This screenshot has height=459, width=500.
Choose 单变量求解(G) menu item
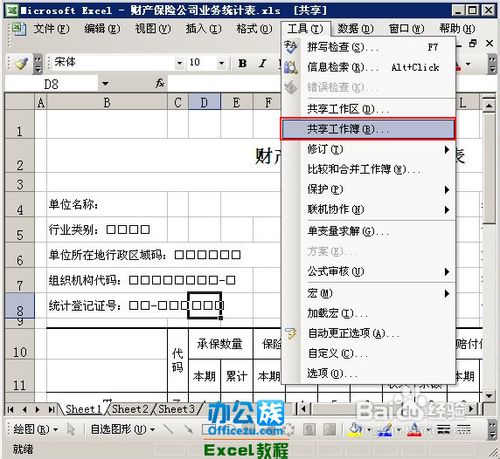(x=368, y=231)
